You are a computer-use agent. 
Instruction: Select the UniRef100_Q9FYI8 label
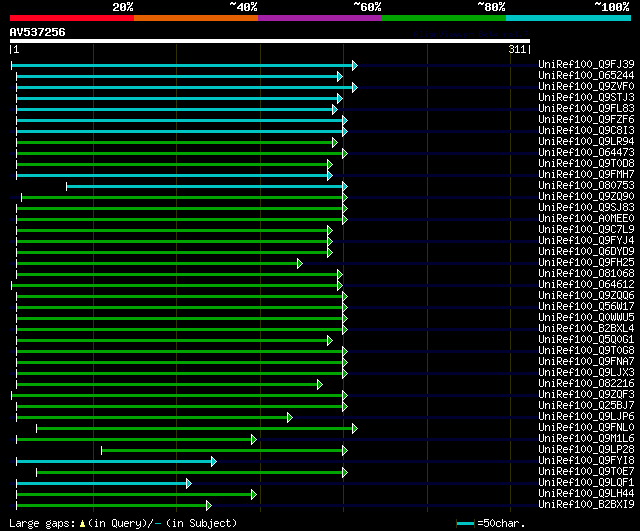coord(586,461)
